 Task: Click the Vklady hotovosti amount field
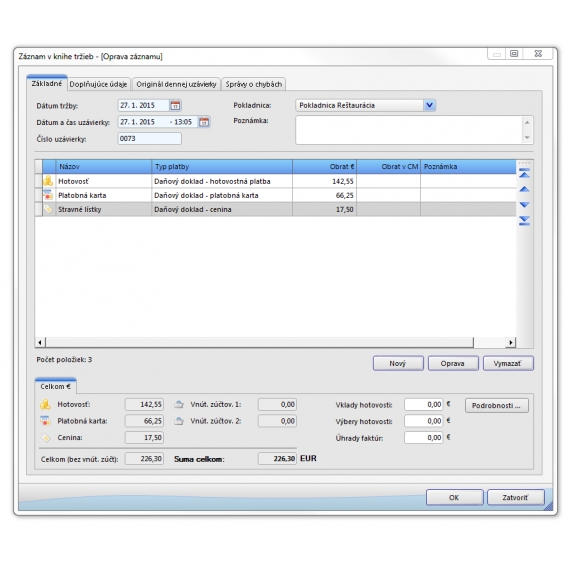coord(423,405)
